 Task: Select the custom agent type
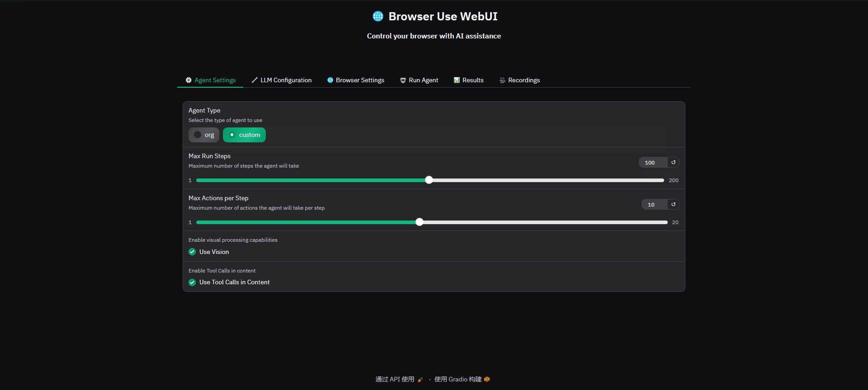tap(244, 135)
